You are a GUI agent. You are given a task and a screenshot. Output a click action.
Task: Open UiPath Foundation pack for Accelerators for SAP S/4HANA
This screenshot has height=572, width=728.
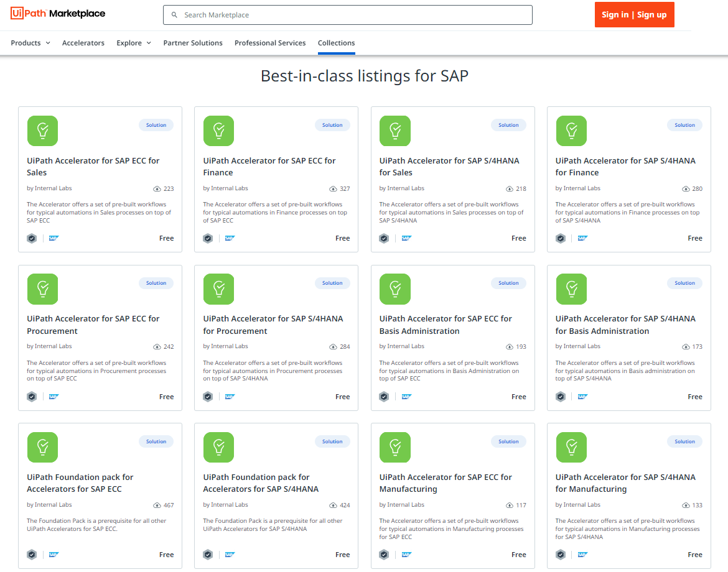pos(261,483)
